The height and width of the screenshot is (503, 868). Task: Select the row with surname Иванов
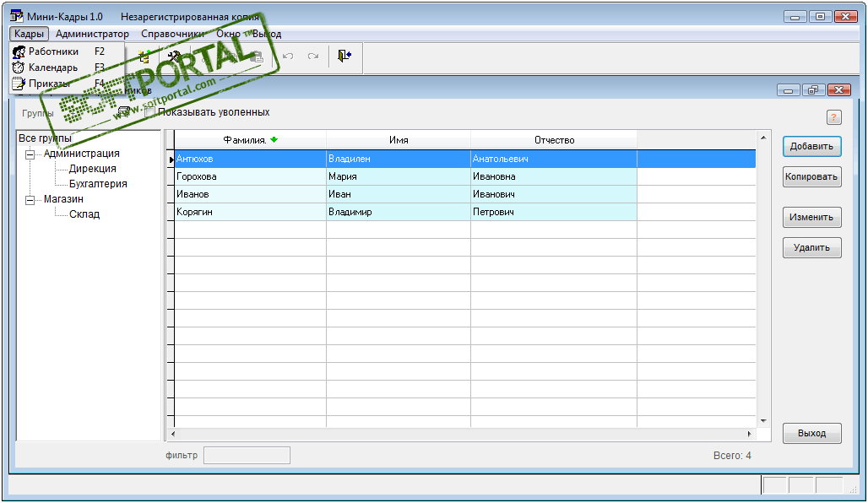tap(465, 194)
